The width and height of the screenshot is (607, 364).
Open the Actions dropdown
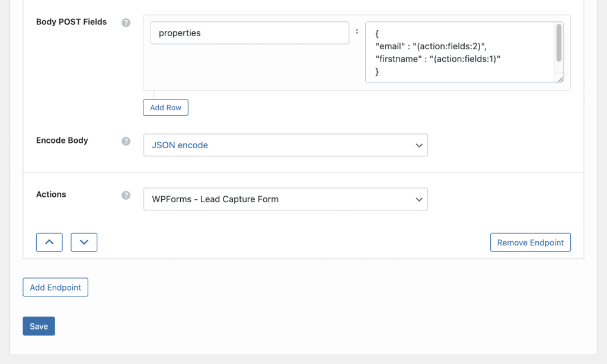pos(286,199)
